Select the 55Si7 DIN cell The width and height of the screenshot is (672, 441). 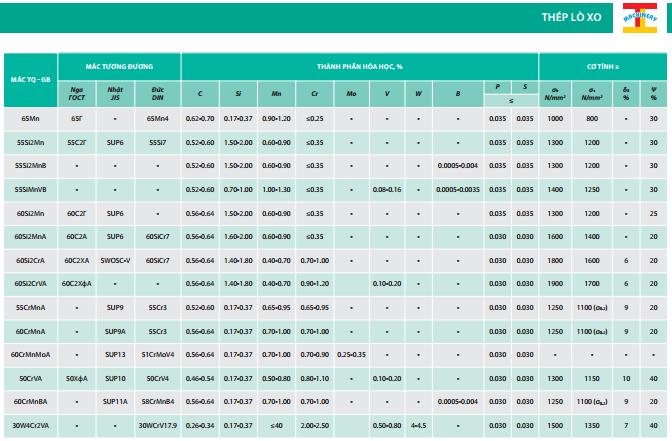click(158, 143)
